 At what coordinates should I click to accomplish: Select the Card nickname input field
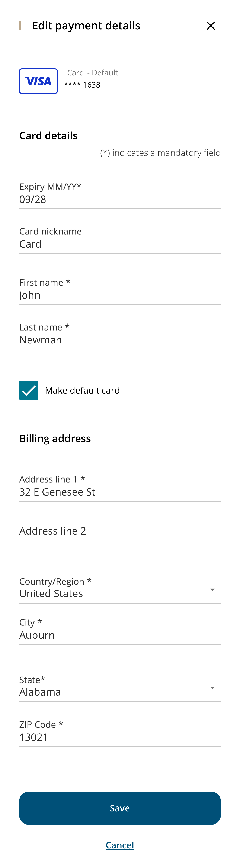click(x=120, y=244)
